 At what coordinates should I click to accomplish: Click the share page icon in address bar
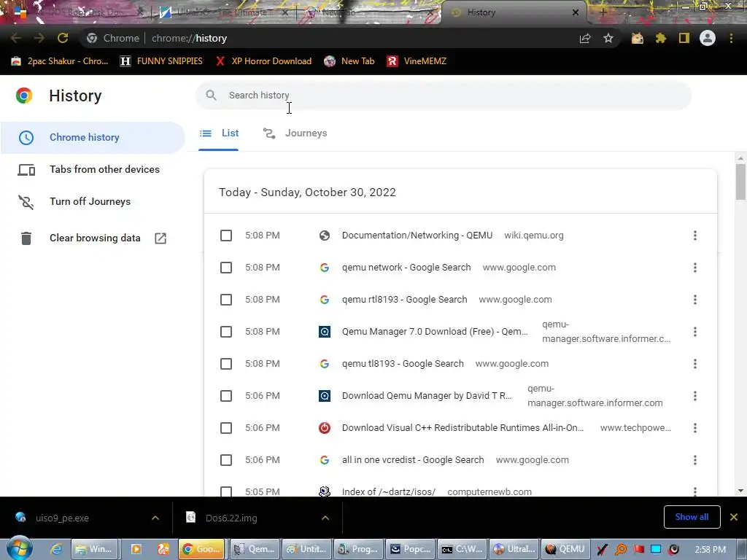click(x=585, y=38)
